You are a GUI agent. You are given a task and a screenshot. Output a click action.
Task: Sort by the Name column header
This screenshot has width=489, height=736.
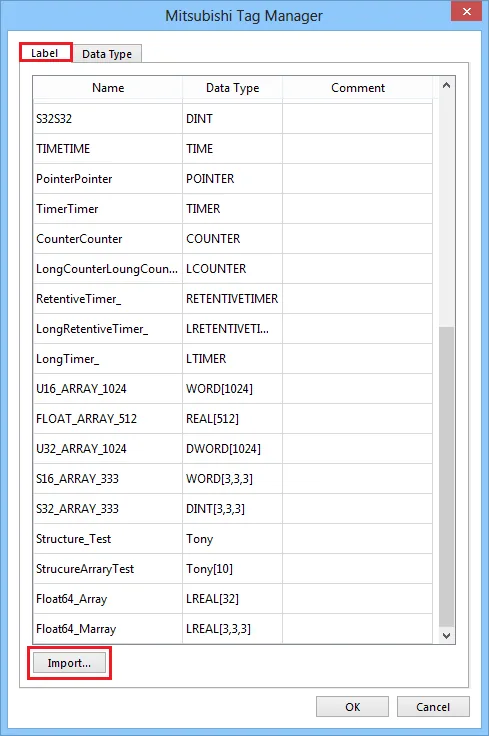pyautogui.click(x=108, y=88)
